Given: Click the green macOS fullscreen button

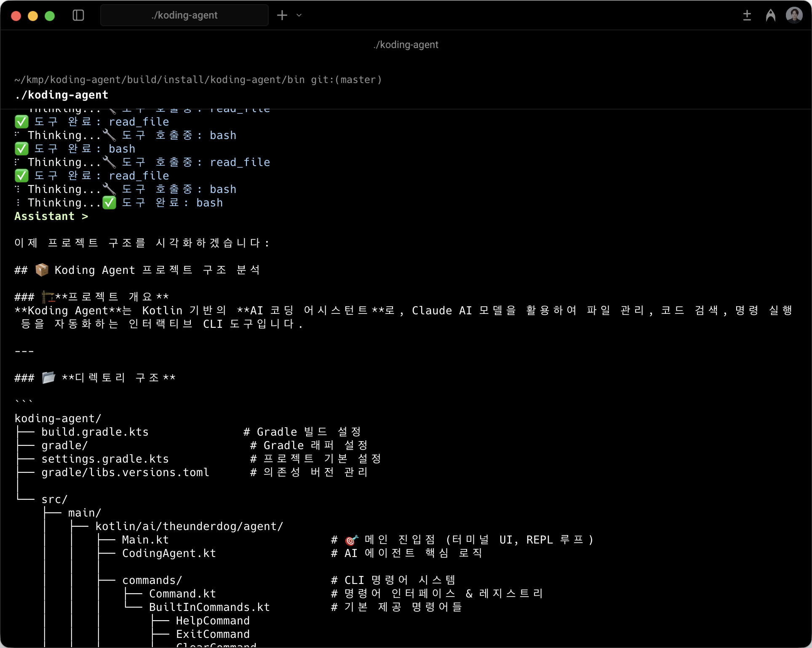Looking at the screenshot, I should point(50,16).
